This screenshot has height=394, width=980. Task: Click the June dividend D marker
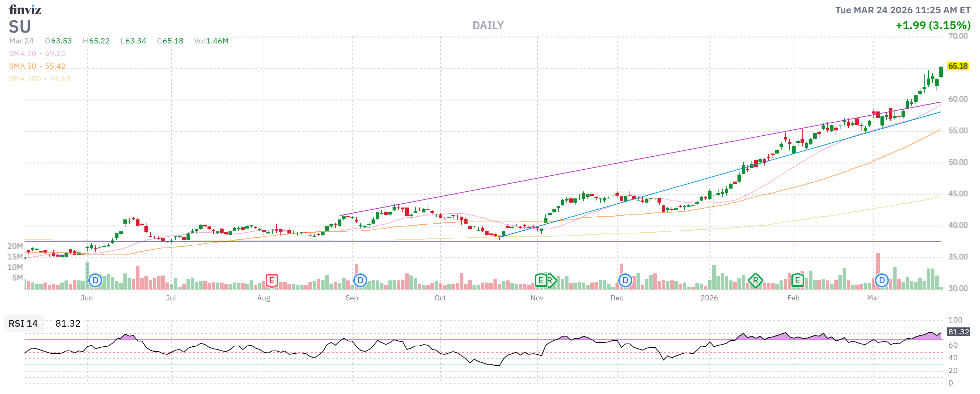pyautogui.click(x=95, y=281)
